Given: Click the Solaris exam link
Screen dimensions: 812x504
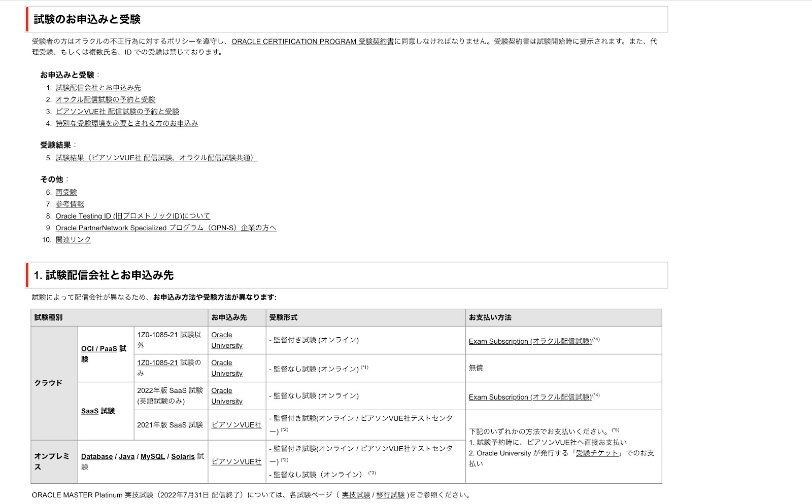Looking at the screenshot, I should 183,457.
